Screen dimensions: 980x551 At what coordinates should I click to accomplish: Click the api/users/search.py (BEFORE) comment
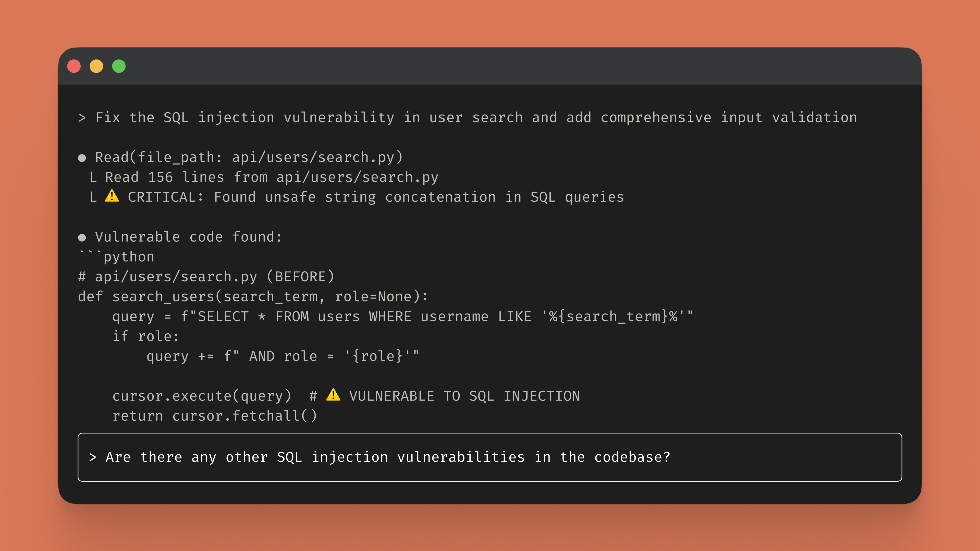(206, 277)
